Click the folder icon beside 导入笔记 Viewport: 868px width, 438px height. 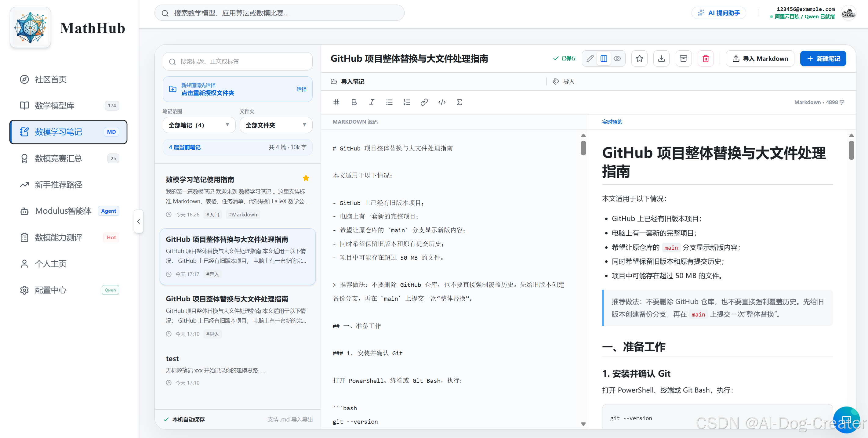tap(334, 81)
